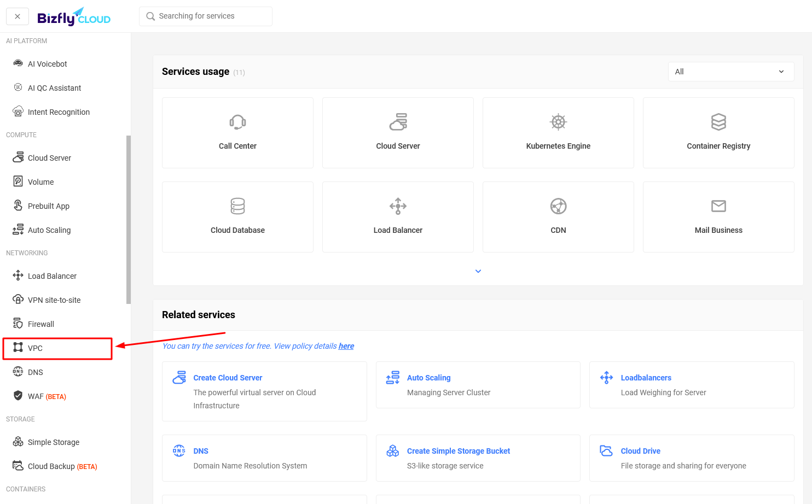
Task: Click the 'Services usage' heading
Action: click(x=195, y=72)
